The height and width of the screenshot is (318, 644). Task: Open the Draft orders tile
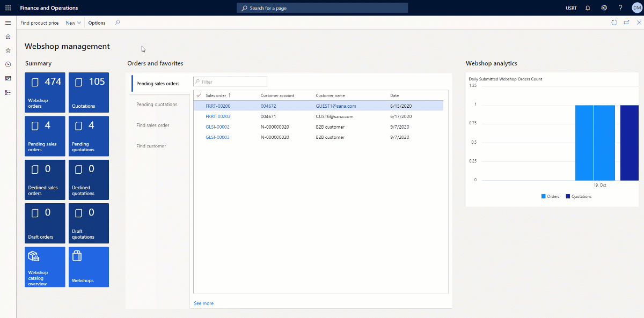click(x=45, y=223)
